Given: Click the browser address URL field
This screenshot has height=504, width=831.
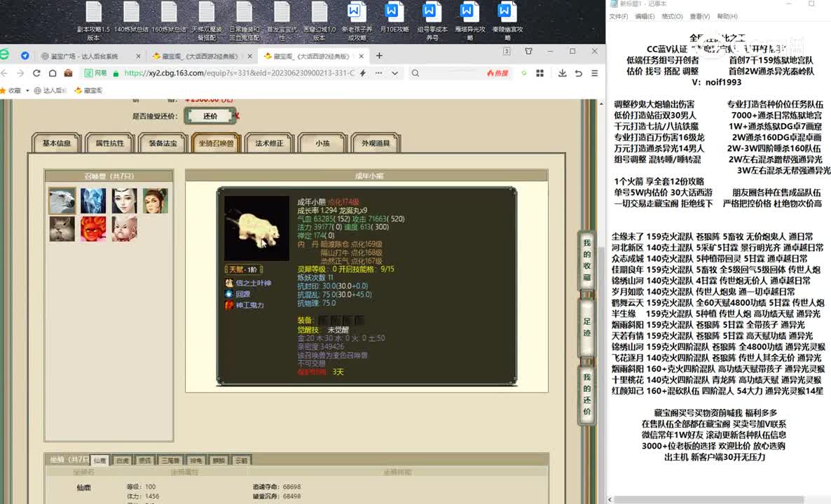Looking at the screenshot, I should [x=239, y=73].
